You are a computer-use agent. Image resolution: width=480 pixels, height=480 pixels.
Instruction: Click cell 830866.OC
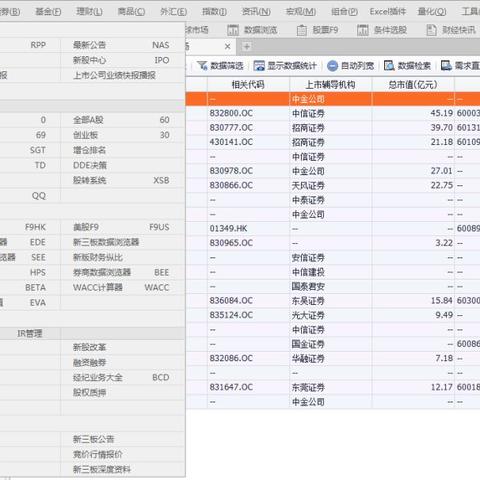[x=248, y=185]
